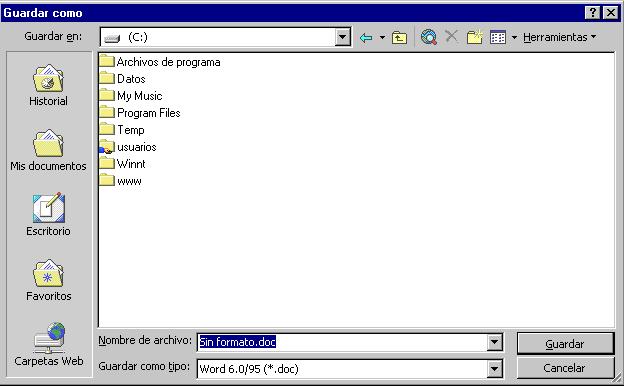Image resolution: width=624 pixels, height=386 pixels.
Task: Click the Search the Web globe icon
Action: pos(429,37)
